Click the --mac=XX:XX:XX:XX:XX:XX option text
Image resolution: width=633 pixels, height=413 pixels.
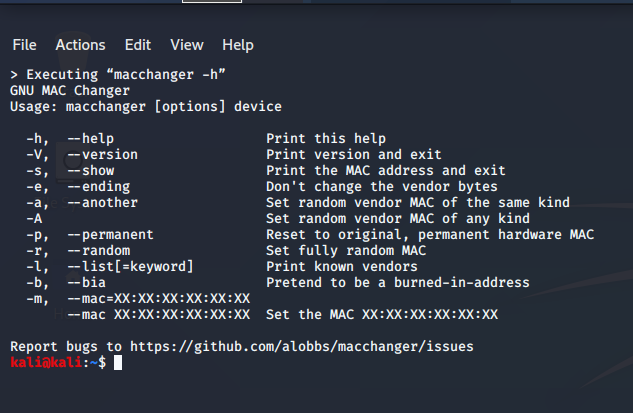pyautogui.click(x=159, y=298)
